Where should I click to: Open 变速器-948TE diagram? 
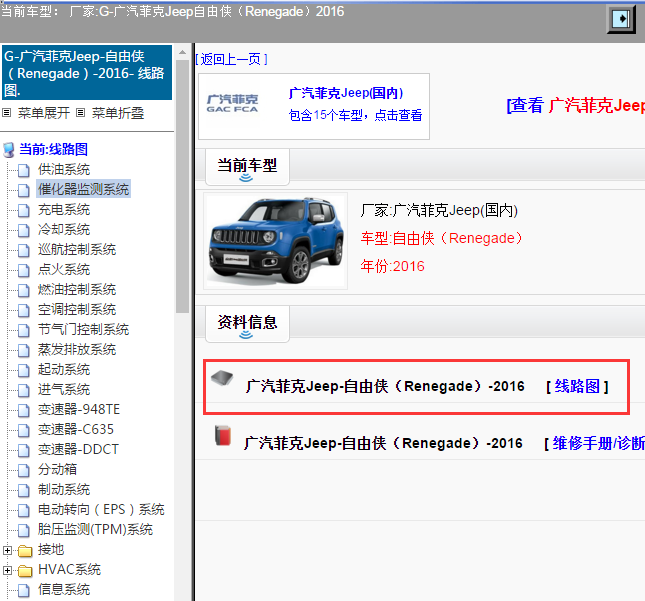tap(79, 410)
